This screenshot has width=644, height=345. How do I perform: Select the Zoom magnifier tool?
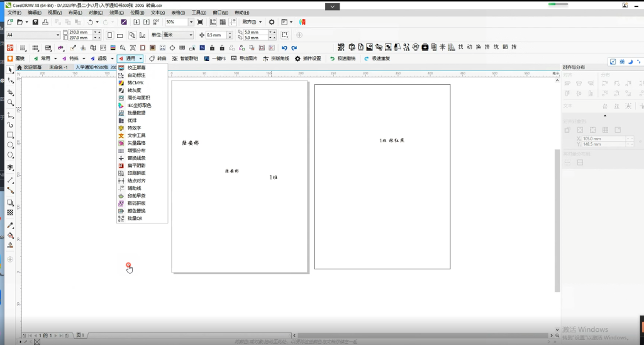pos(10,103)
